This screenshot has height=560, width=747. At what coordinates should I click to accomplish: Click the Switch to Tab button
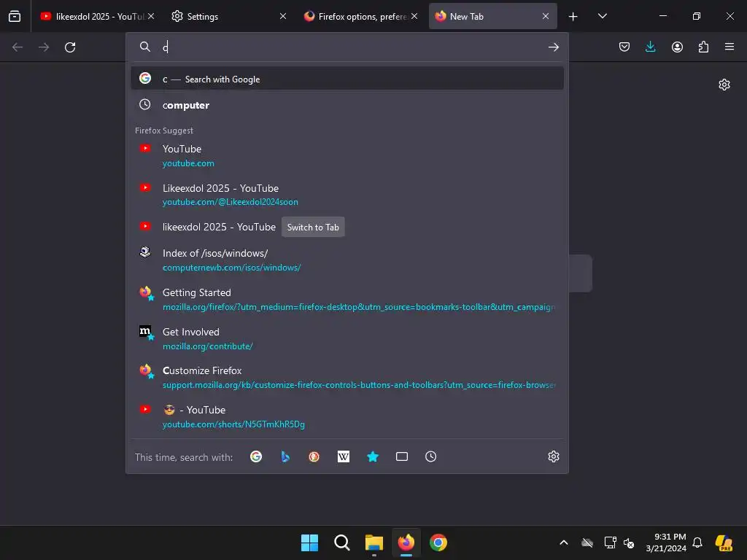click(313, 227)
